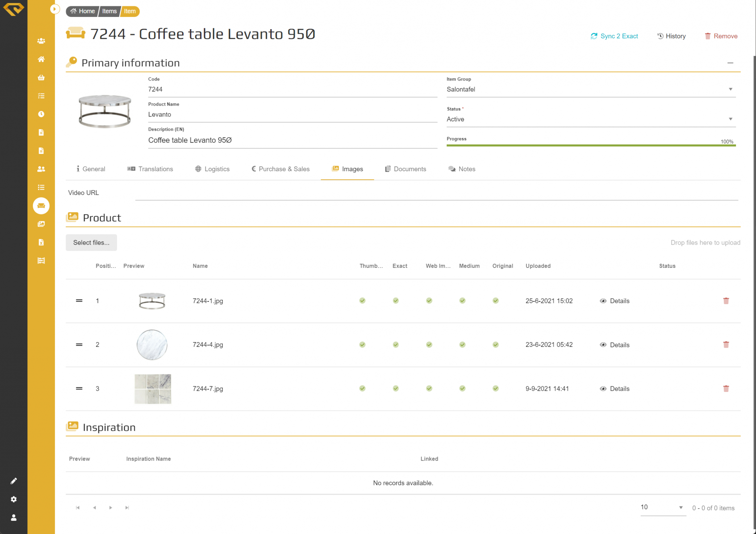View Details for 7244-1.jpg
Image resolution: width=756 pixels, height=534 pixels.
click(x=615, y=301)
